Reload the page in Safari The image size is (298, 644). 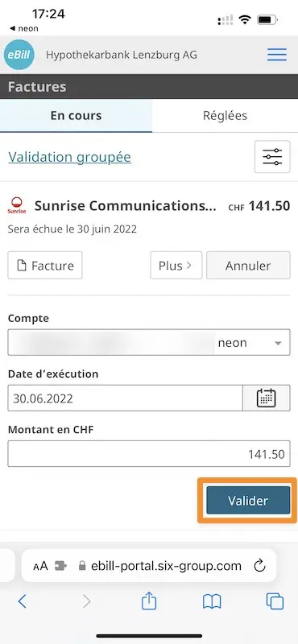(260, 566)
